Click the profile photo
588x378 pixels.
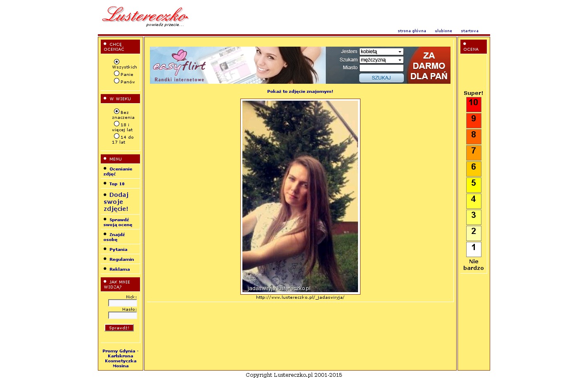pyautogui.click(x=300, y=196)
